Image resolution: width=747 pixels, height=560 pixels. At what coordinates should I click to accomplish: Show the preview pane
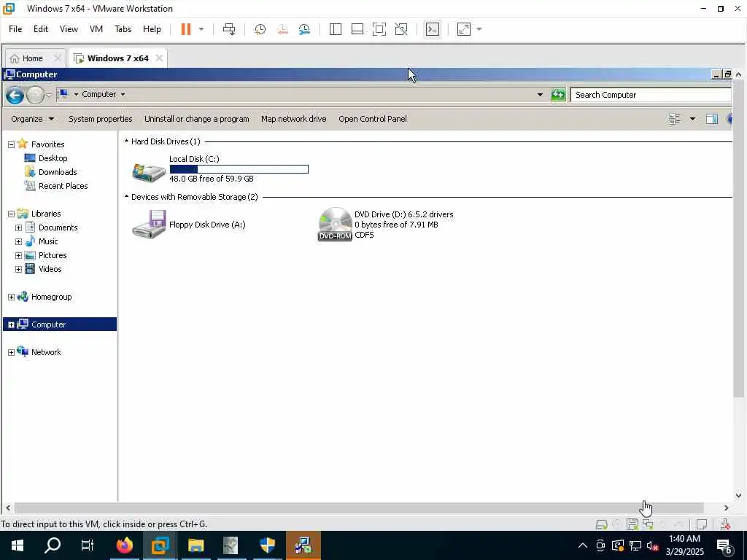point(712,119)
